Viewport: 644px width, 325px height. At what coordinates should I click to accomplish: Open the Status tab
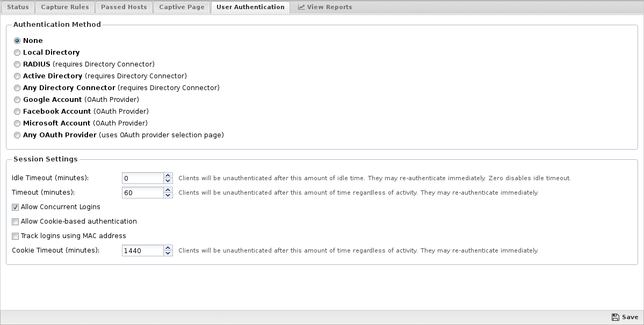coord(18,7)
